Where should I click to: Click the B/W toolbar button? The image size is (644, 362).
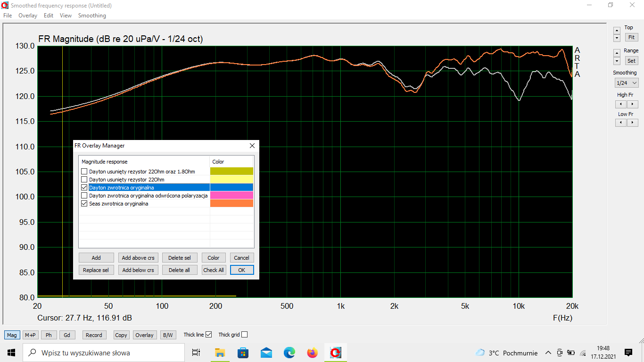(x=167, y=335)
